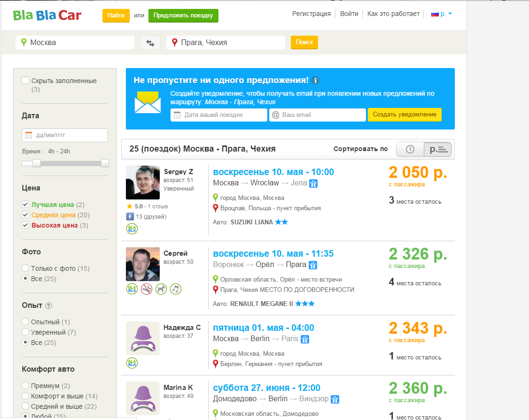Click green pin in Москва search field
The width and height of the screenshot is (529, 420).
click(x=23, y=42)
